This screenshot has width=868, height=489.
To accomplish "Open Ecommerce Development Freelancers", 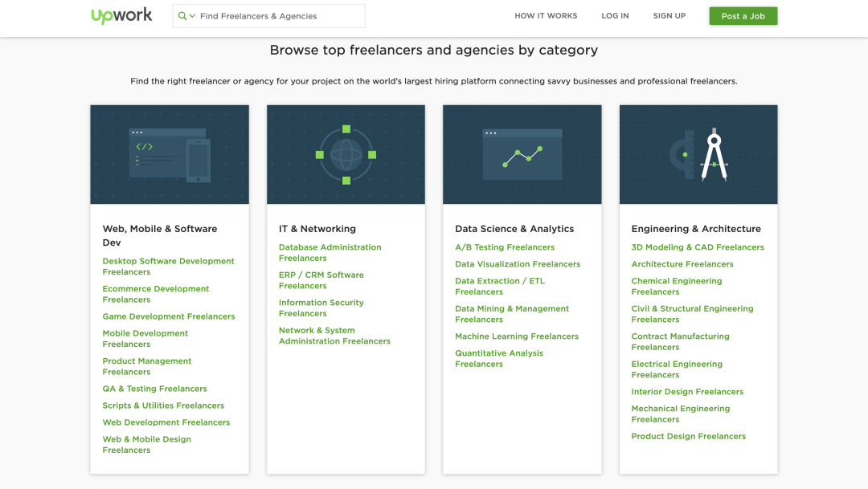I will pyautogui.click(x=156, y=295).
